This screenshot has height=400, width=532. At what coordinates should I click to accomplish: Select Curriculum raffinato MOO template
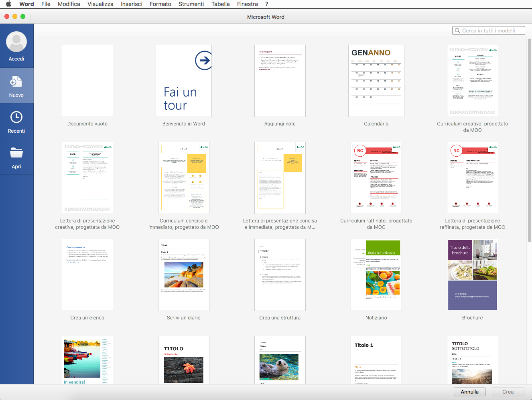[x=376, y=178]
